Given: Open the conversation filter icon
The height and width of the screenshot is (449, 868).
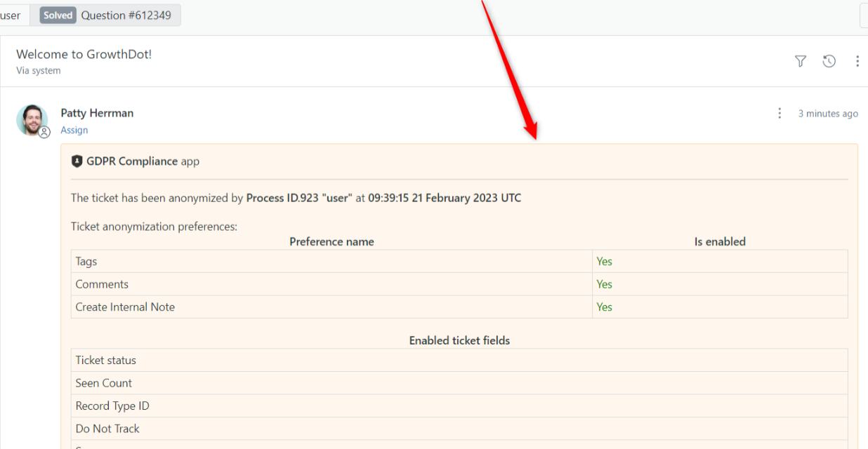Looking at the screenshot, I should pos(801,61).
